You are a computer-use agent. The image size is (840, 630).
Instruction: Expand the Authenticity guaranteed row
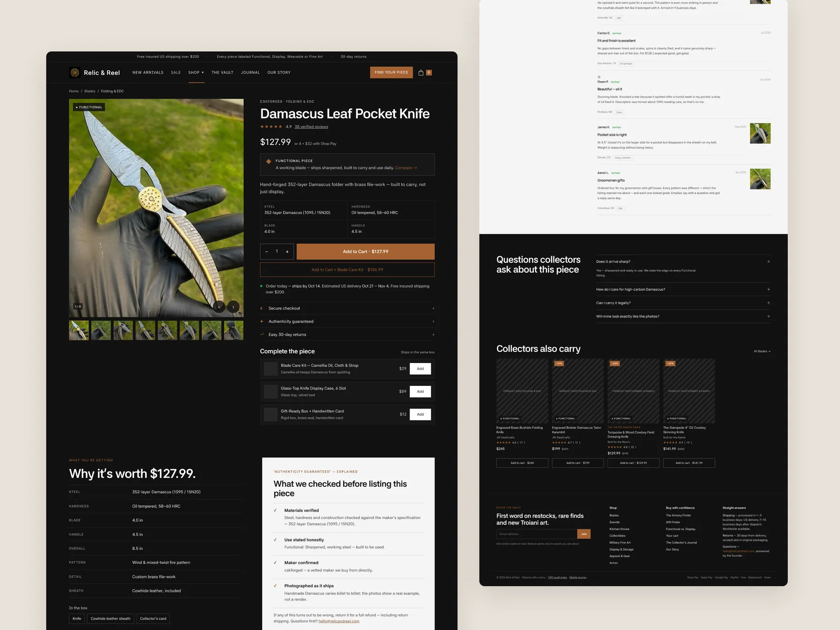pyautogui.click(x=347, y=322)
